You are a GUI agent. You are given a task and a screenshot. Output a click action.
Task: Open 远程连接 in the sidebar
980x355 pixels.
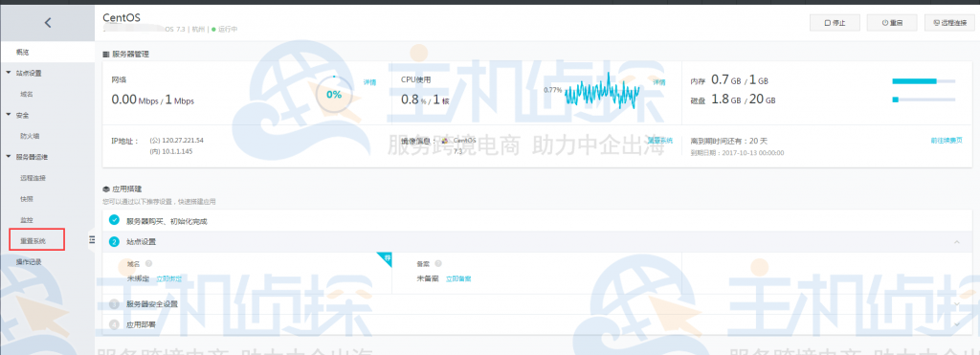(x=33, y=178)
